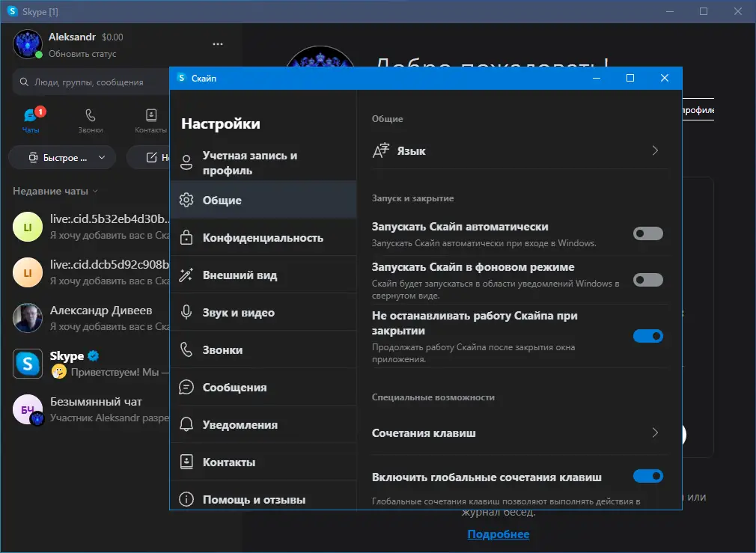The width and height of the screenshot is (756, 553).
Task: Open Skype chat with Приветствуем message
Action: (91, 364)
